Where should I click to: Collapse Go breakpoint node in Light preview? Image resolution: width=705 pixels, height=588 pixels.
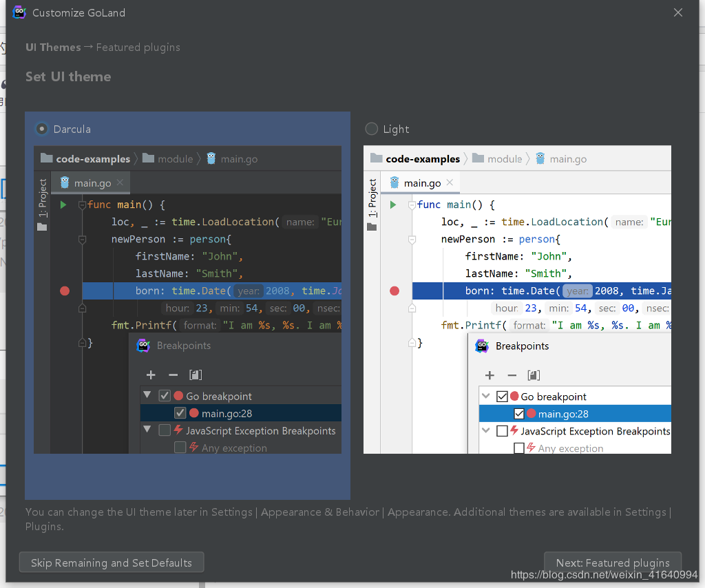click(x=485, y=396)
